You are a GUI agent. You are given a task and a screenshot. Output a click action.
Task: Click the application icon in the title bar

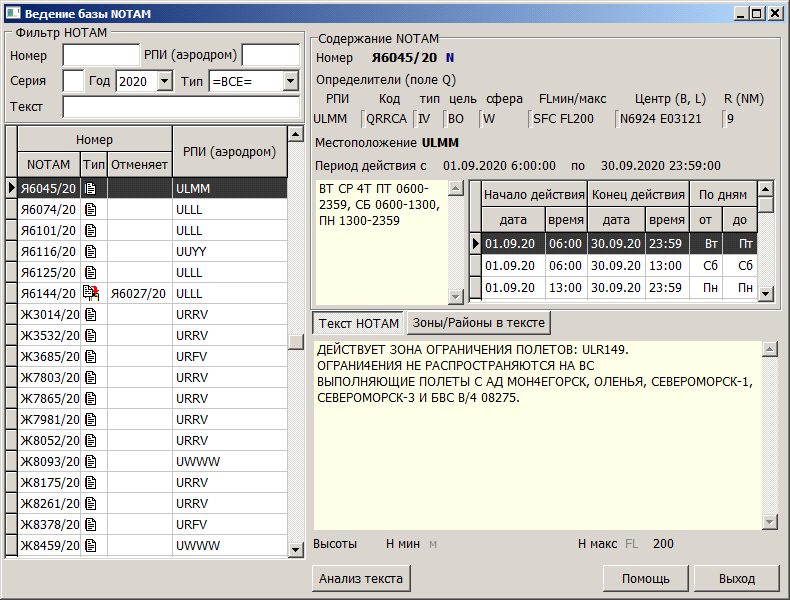pos(13,13)
